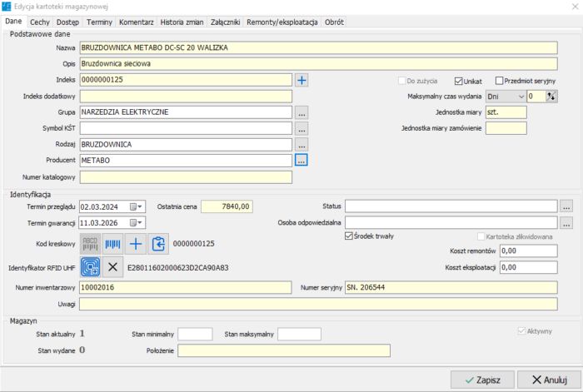The height and width of the screenshot is (392, 583).
Task: Clear the RFID identifier with X icon
Action: 112,267
